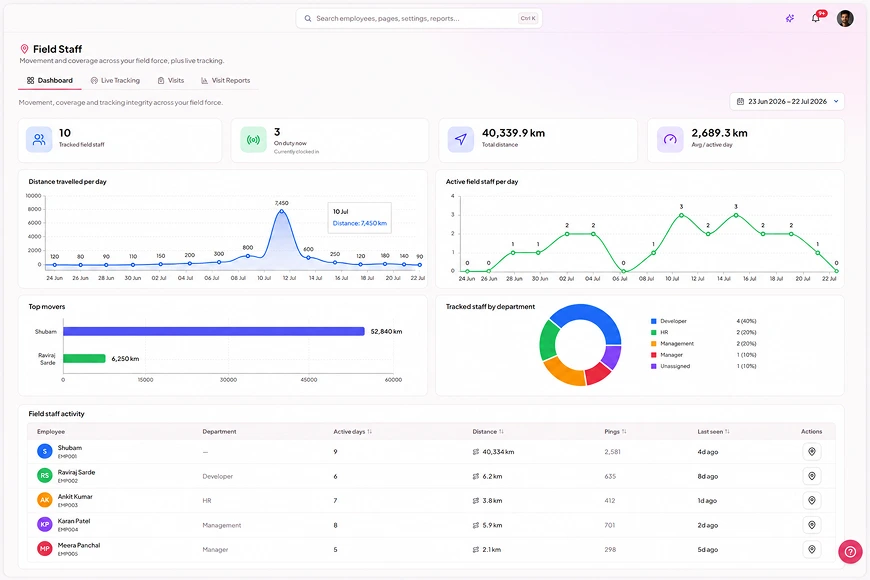Open location action for Ankit Kumar row
The height and width of the screenshot is (580, 870).
812,501
